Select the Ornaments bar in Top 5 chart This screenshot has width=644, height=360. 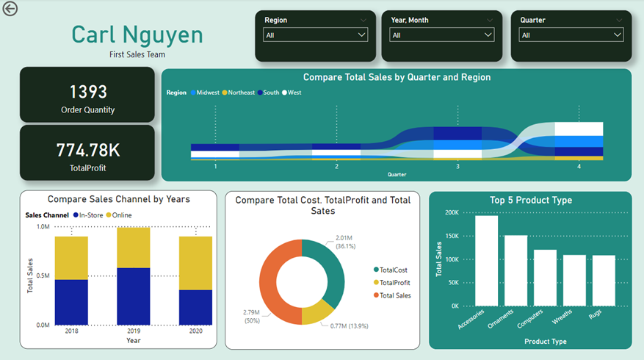tap(515, 270)
